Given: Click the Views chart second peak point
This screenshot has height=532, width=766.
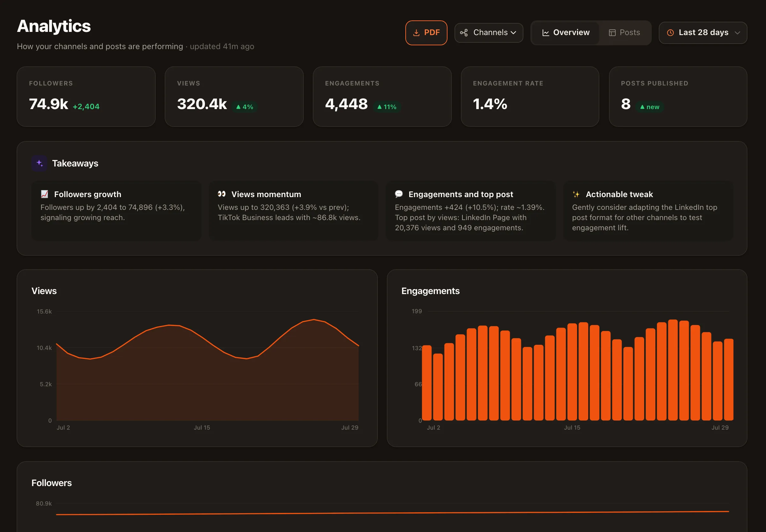Looking at the screenshot, I should [x=314, y=320].
